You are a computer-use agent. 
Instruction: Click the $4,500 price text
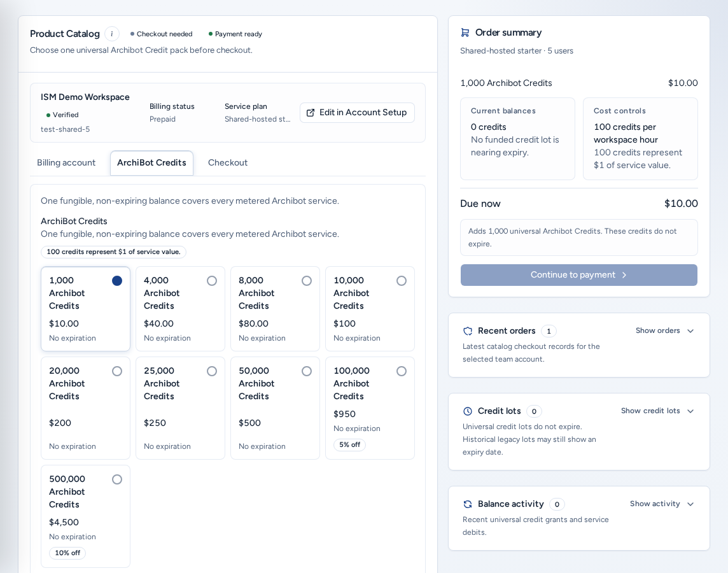click(x=64, y=523)
